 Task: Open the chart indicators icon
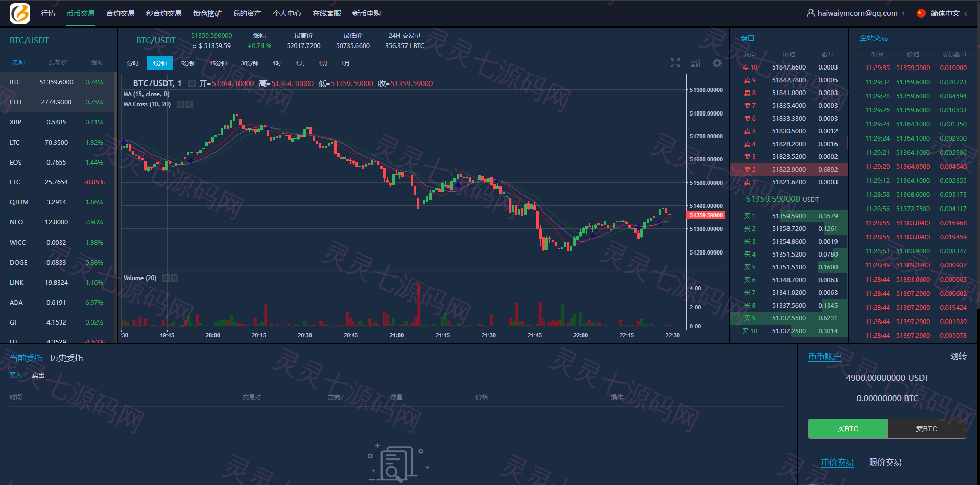(x=696, y=63)
